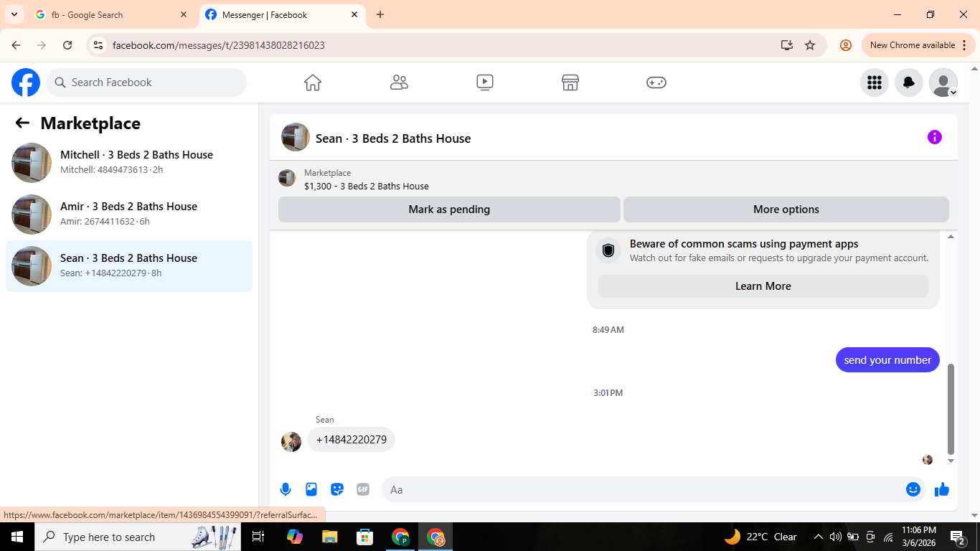Open the volume control in system tray

tap(835, 537)
